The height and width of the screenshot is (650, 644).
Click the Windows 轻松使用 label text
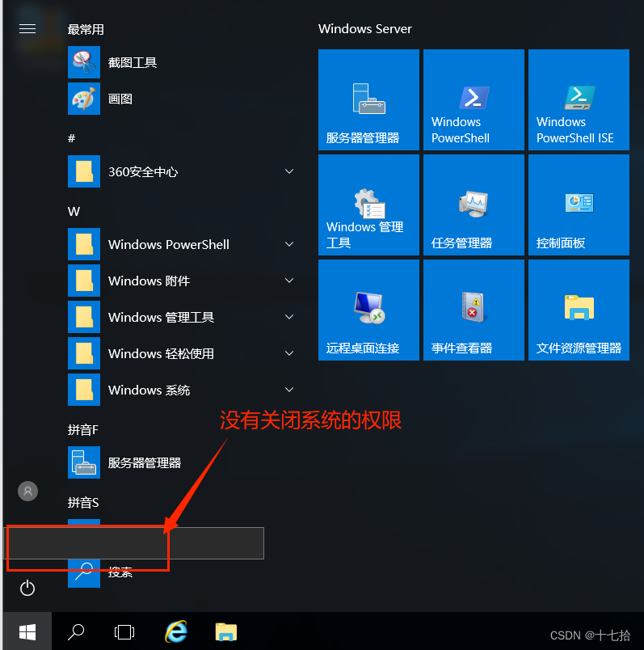tap(162, 353)
